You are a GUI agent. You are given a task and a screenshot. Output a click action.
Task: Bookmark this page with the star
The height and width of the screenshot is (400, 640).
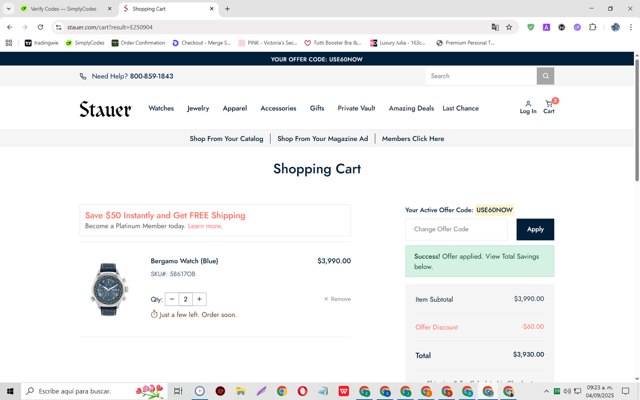pyautogui.click(x=509, y=27)
